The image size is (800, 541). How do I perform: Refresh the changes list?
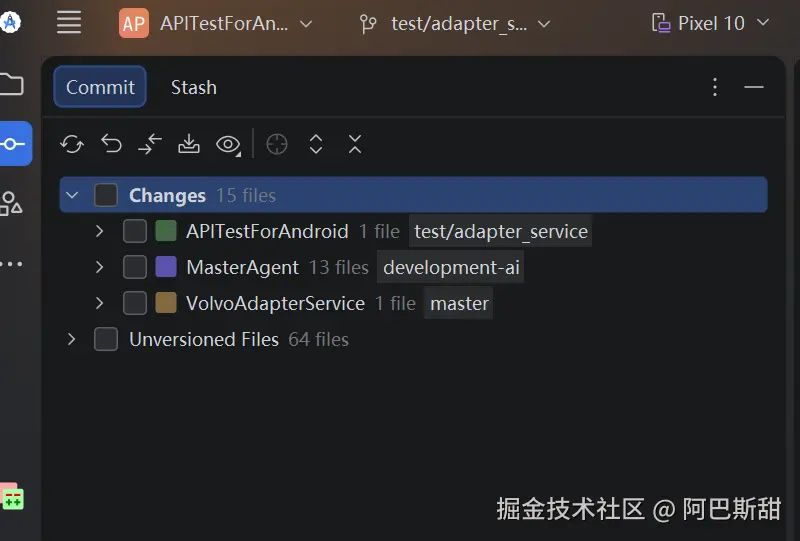pyautogui.click(x=72, y=144)
